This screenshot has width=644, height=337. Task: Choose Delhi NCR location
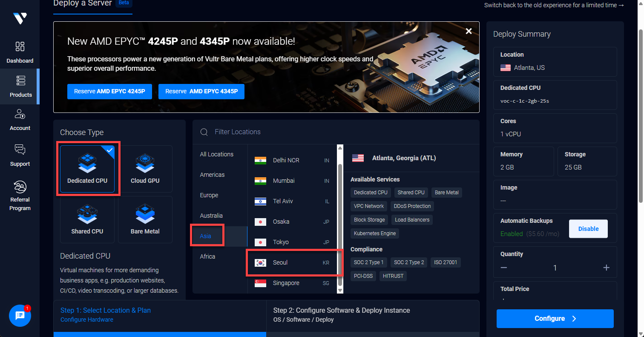(x=292, y=160)
